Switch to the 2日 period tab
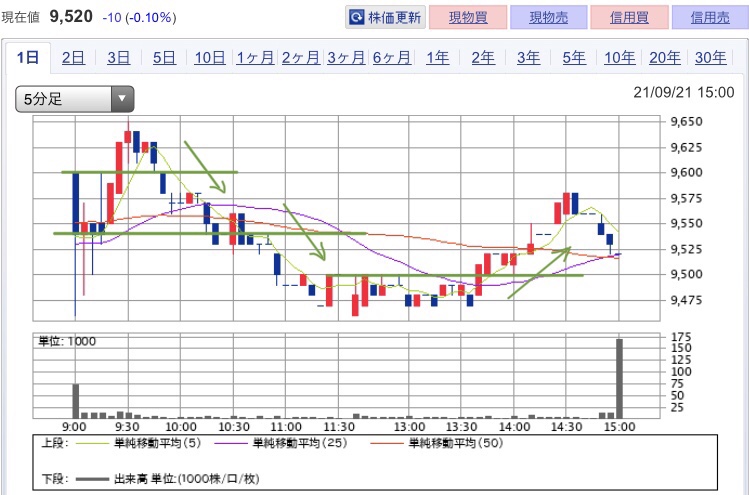The image size is (749, 495). pos(73,58)
